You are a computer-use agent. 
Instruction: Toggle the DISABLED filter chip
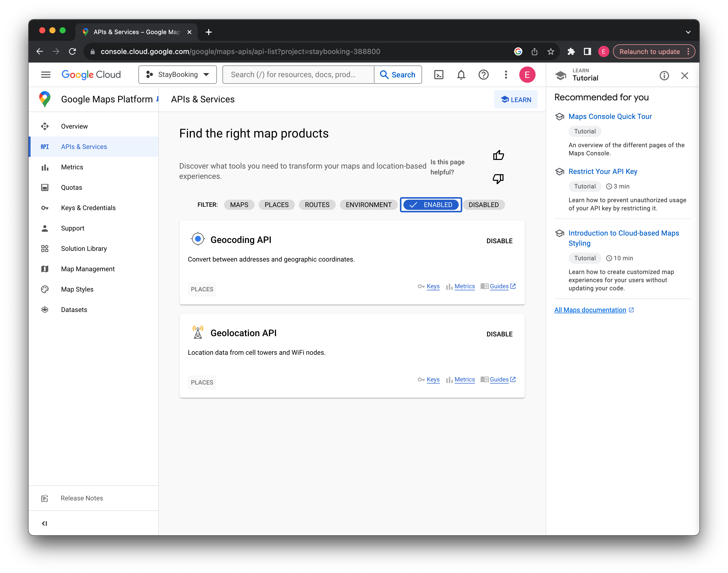(x=483, y=205)
